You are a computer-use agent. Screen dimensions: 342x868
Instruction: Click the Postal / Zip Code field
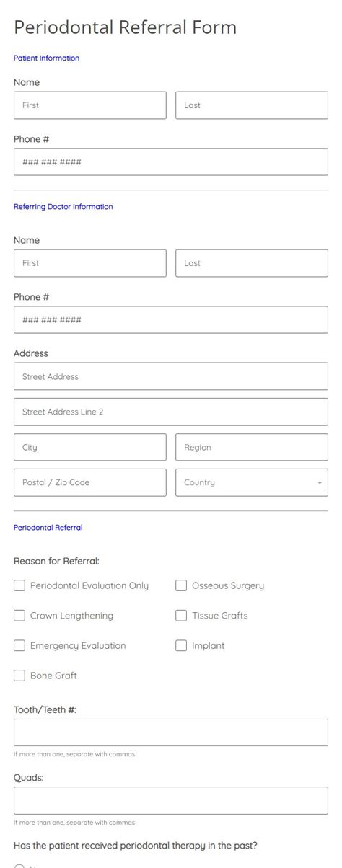tap(90, 482)
